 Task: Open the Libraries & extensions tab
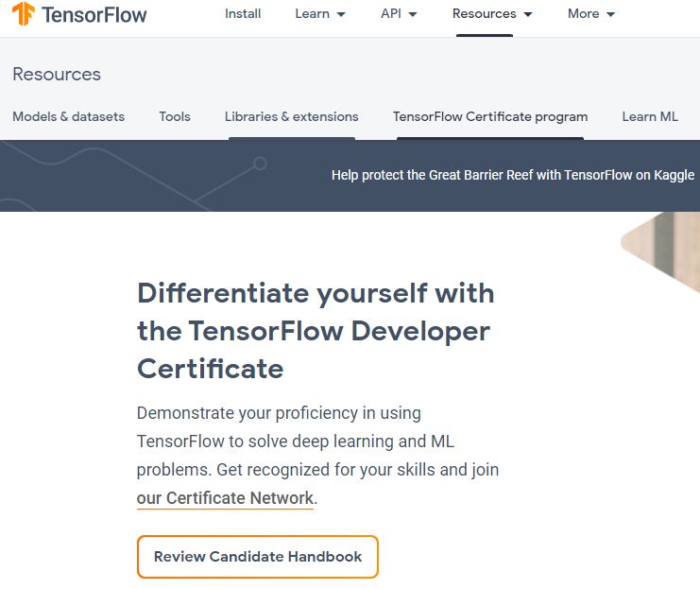click(292, 116)
